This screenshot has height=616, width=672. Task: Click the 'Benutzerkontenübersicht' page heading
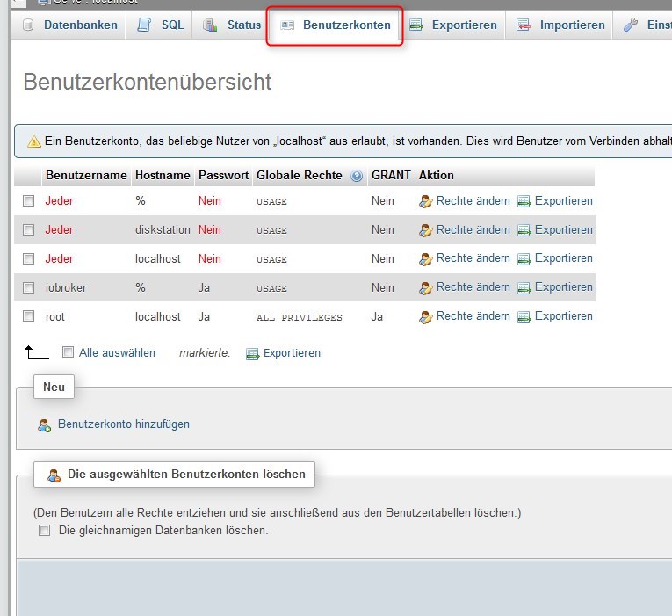pyautogui.click(x=147, y=82)
